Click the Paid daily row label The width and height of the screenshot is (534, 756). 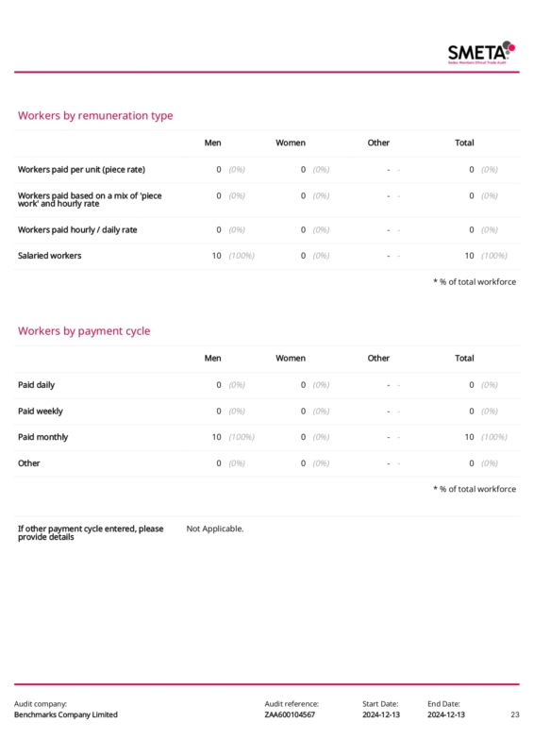coord(36,385)
